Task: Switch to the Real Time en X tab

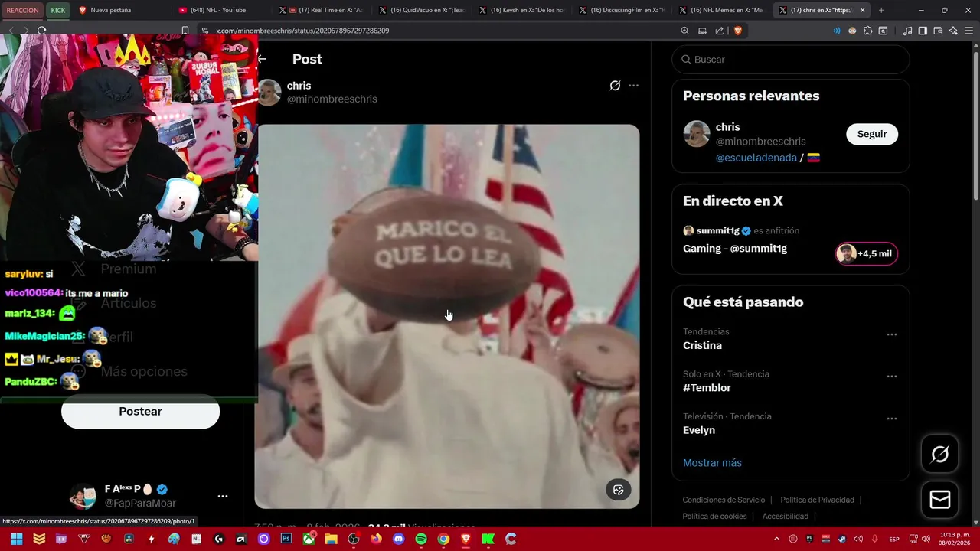Action: click(x=322, y=10)
